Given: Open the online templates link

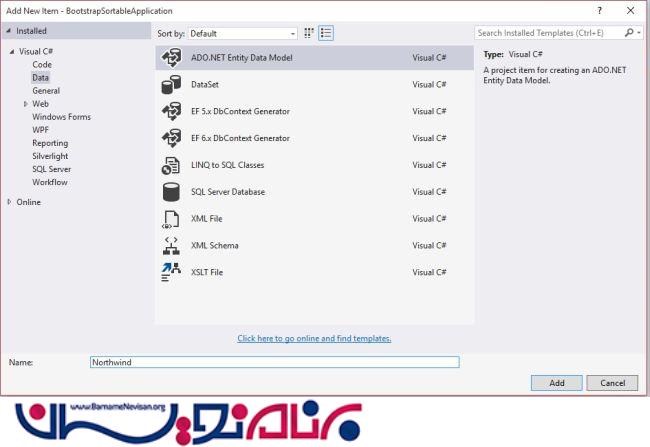Looking at the screenshot, I should point(314,338).
